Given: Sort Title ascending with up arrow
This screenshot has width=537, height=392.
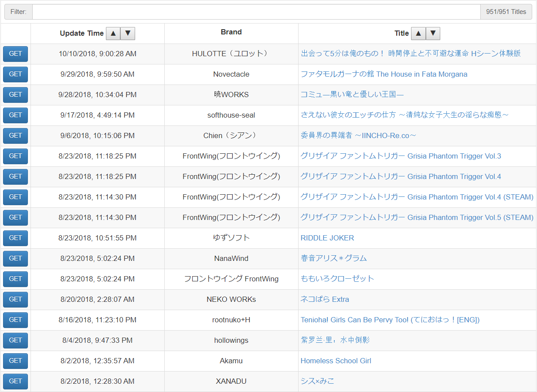Looking at the screenshot, I should [418, 34].
